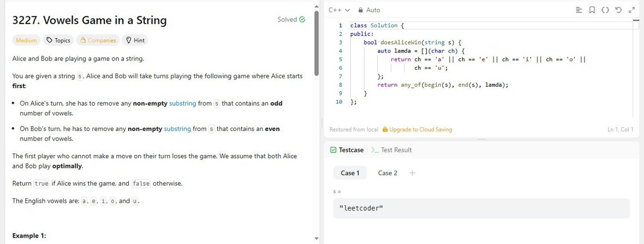The image size is (644, 244).
Task: Click the 'auto lamda' declaration on line 4
Action: 393,50
